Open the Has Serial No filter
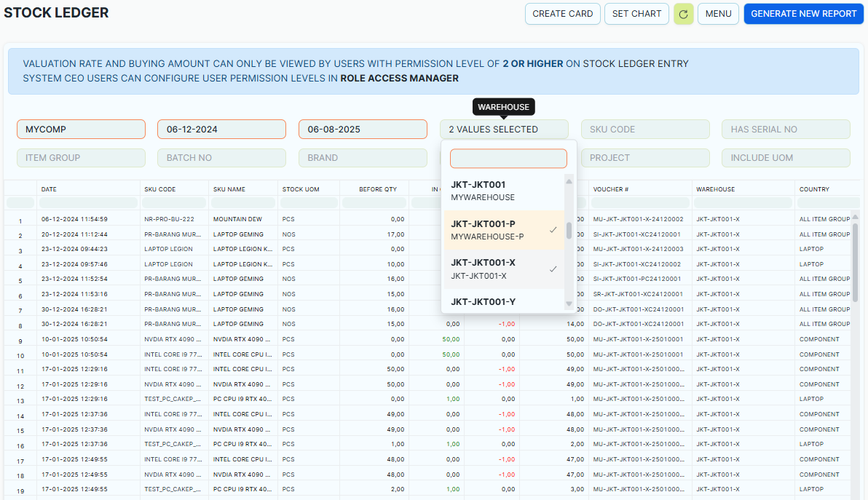 point(786,130)
